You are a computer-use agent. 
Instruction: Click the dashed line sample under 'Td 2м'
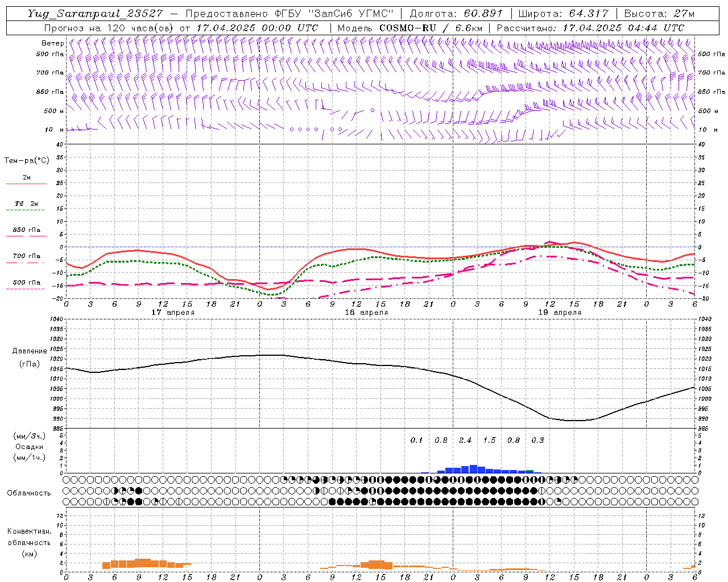click(x=25, y=210)
